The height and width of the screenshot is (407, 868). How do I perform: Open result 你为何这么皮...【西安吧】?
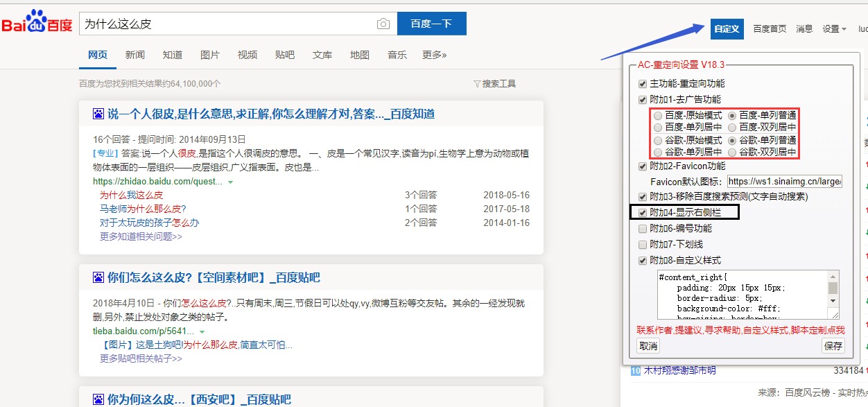point(199,399)
